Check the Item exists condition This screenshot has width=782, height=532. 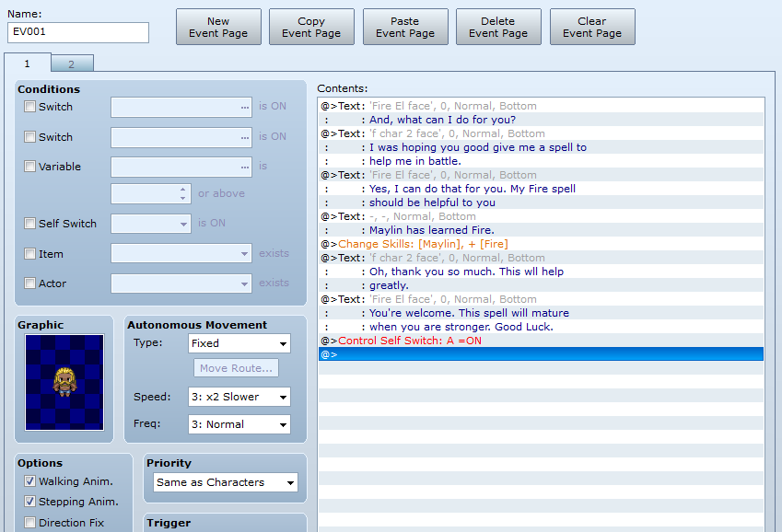click(30, 254)
